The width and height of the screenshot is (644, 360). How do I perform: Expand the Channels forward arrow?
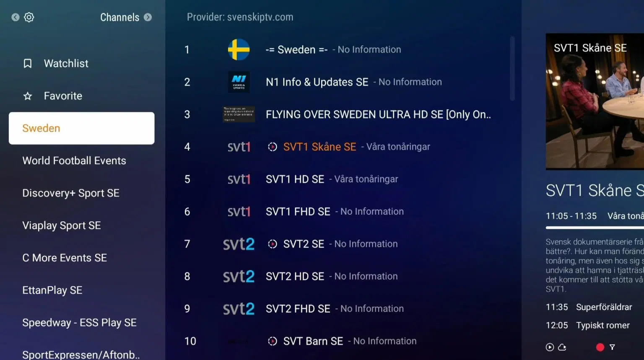click(148, 17)
